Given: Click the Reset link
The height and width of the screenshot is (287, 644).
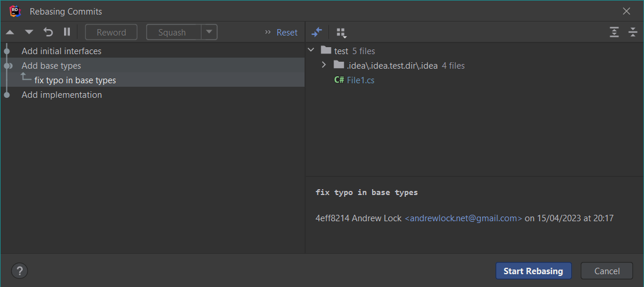Looking at the screenshot, I should coord(287,33).
